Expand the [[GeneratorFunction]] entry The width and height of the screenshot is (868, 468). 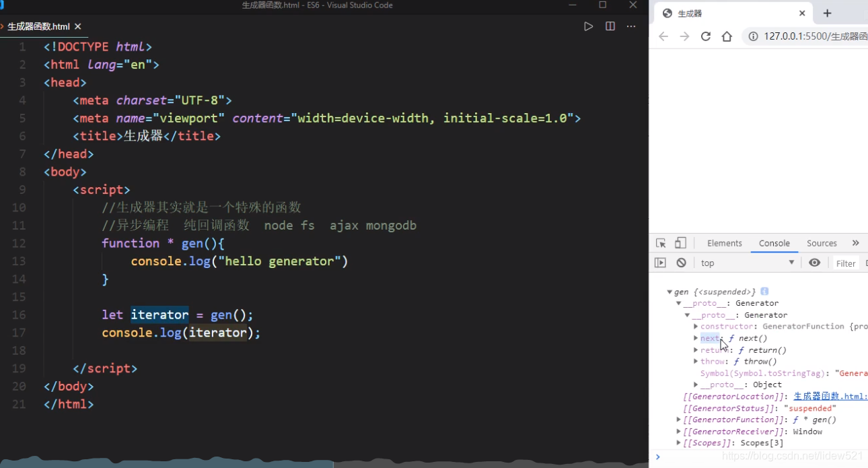coord(678,420)
